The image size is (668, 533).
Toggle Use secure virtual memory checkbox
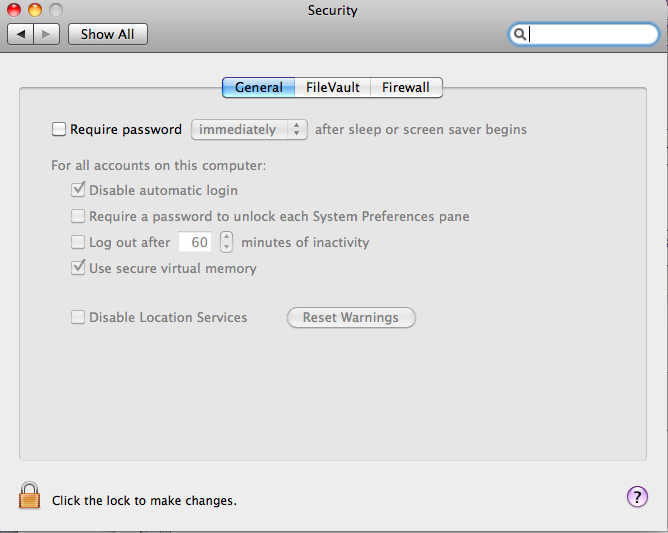(x=78, y=268)
